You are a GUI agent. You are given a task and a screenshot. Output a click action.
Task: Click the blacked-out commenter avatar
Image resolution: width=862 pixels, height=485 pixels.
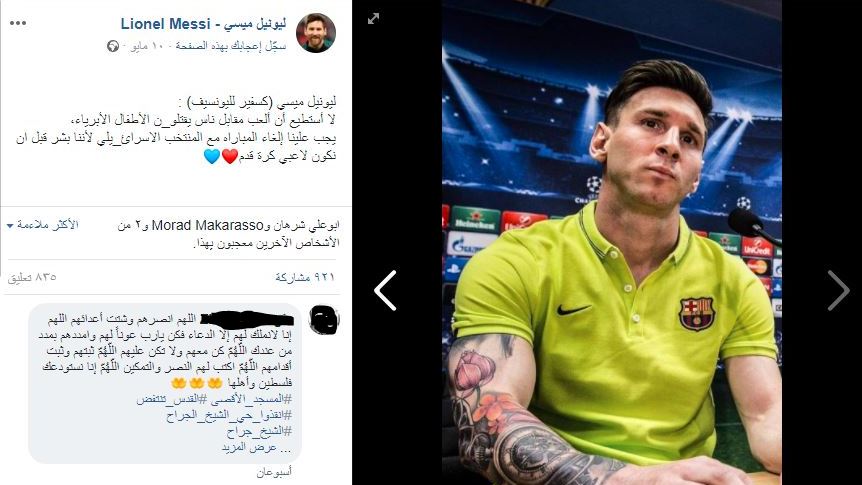click(324, 320)
